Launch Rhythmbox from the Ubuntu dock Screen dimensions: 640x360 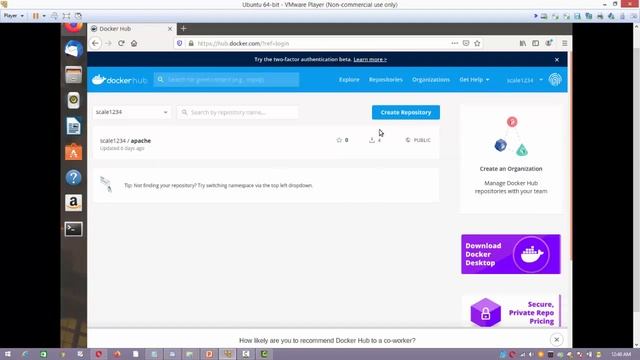point(73,100)
